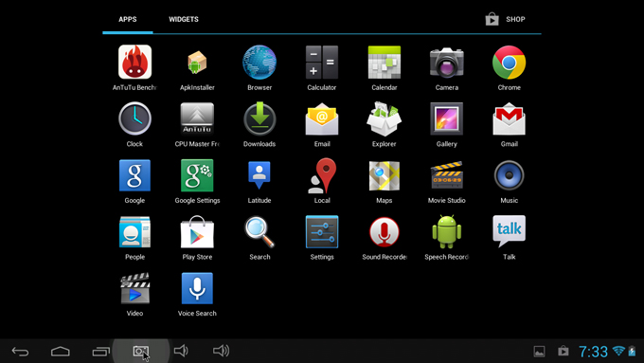Launch the Play Store
The image size is (644, 363).
197,231
